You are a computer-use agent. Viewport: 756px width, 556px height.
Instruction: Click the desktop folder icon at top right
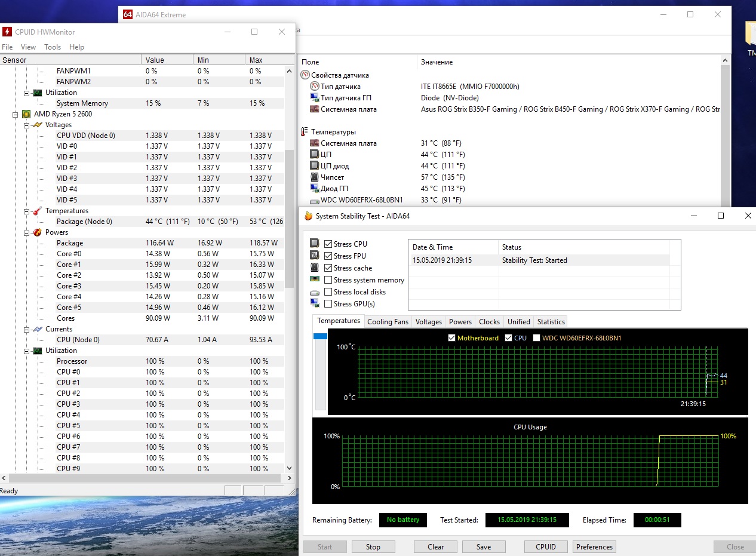click(751, 33)
